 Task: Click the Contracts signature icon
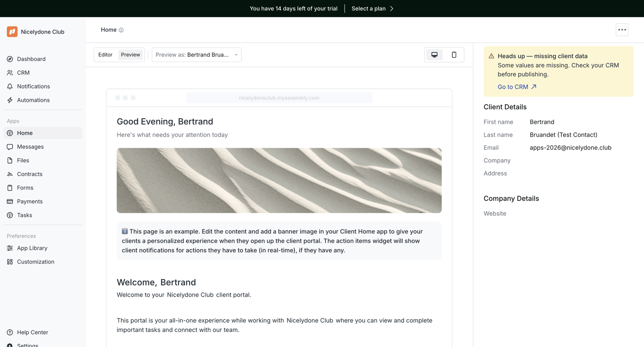coord(10,174)
